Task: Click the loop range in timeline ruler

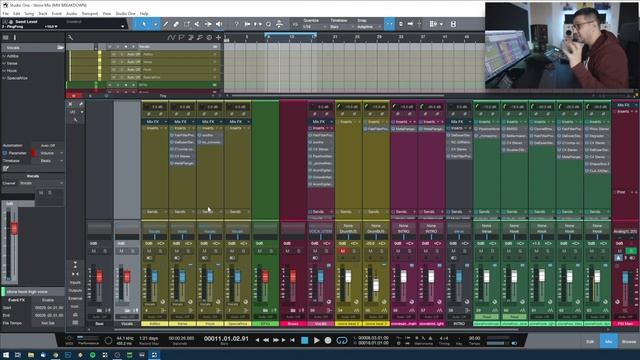Action: click(x=291, y=35)
